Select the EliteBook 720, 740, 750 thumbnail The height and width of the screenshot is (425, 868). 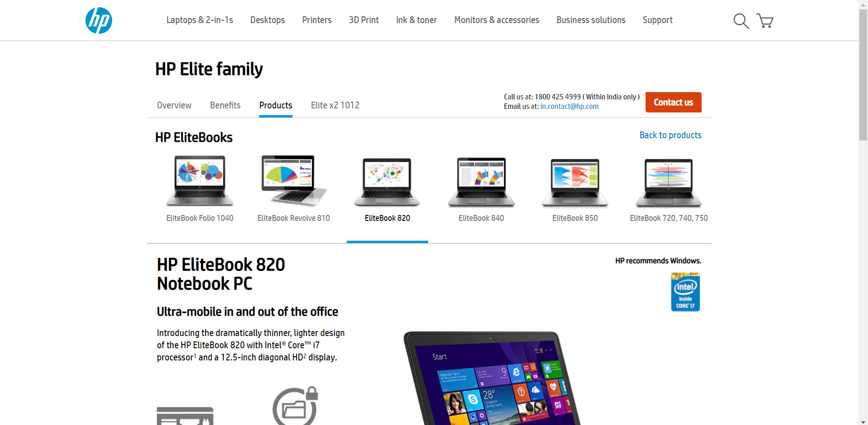tap(669, 182)
